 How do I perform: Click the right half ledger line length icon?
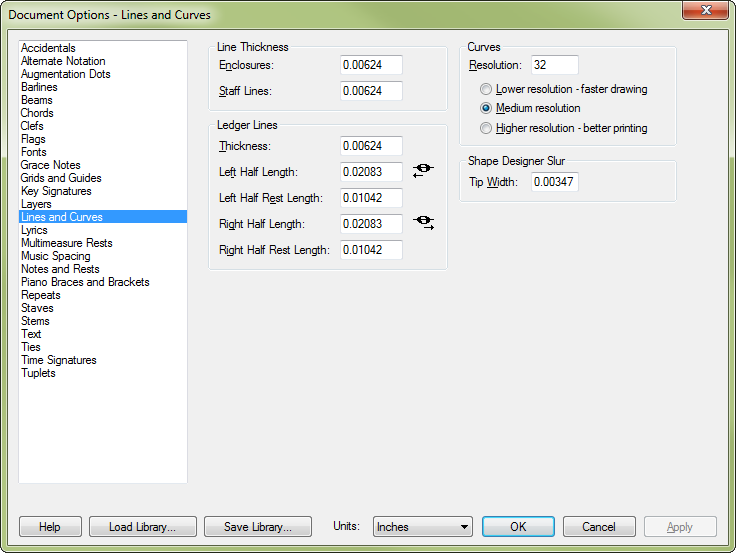(423, 223)
